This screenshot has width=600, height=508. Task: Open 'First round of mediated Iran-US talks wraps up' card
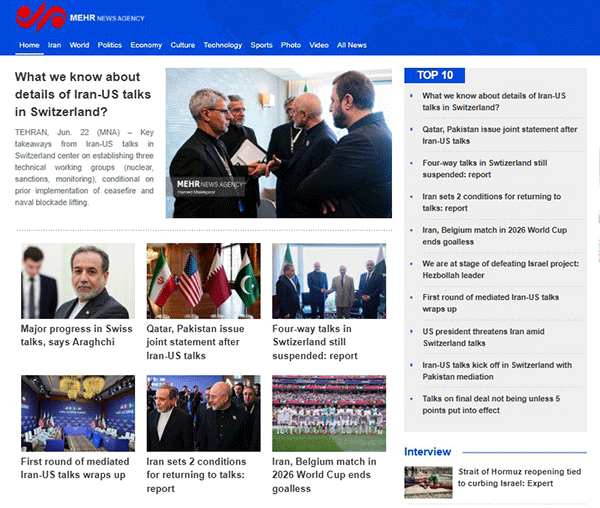pyautogui.click(x=75, y=468)
